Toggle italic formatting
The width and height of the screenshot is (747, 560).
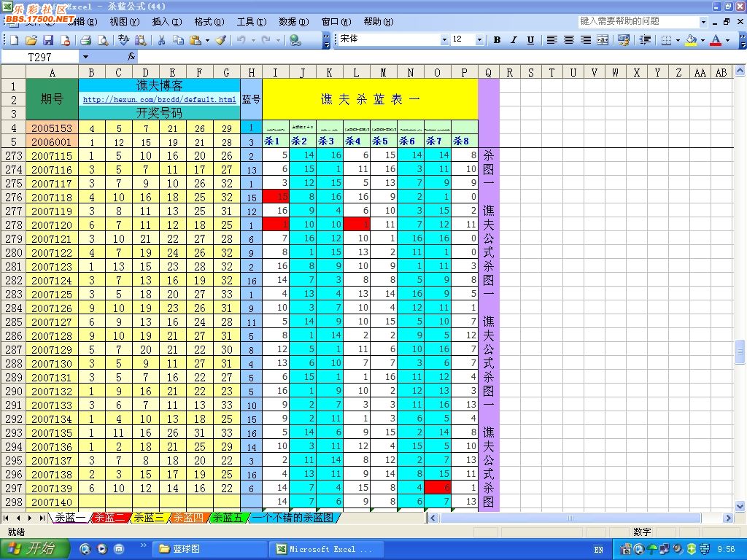point(514,40)
